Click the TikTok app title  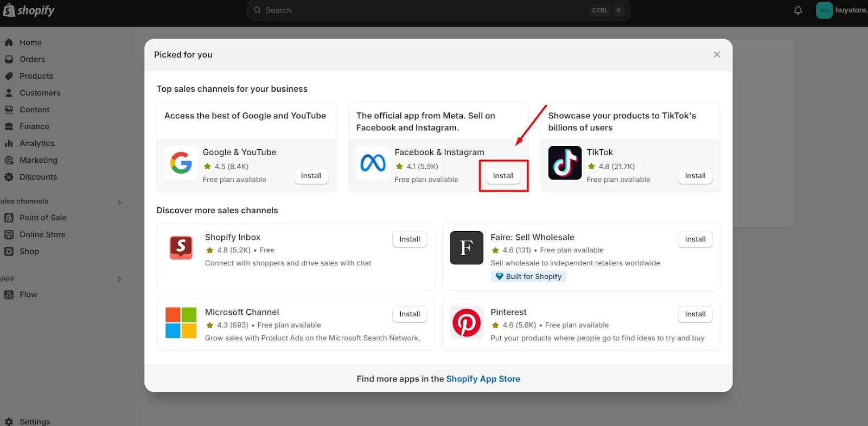[x=599, y=152]
